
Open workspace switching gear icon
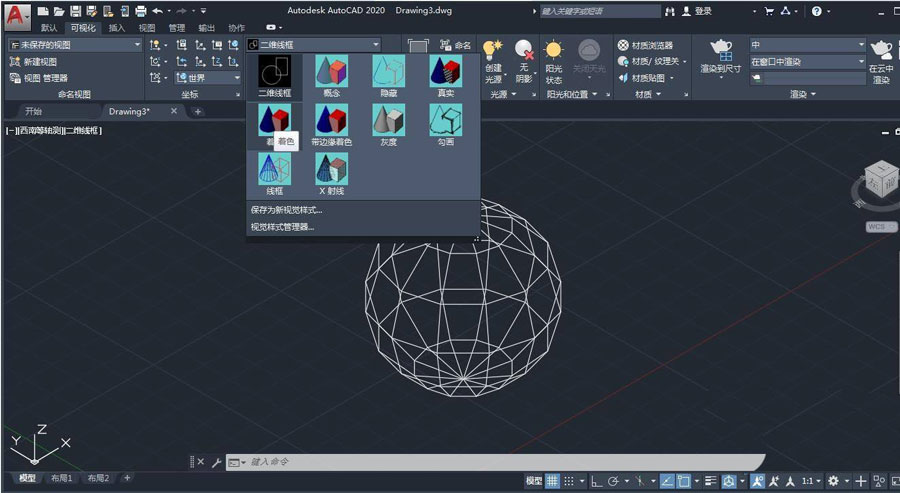coord(833,481)
